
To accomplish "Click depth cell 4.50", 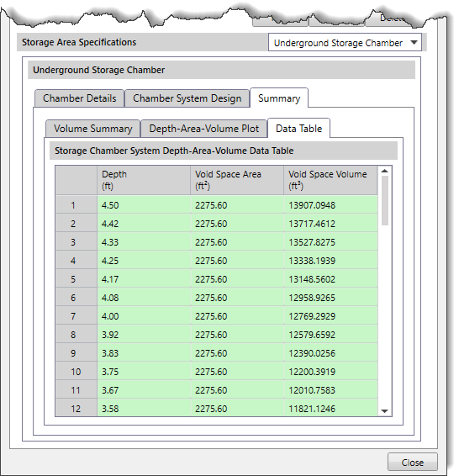I will click(x=144, y=205).
